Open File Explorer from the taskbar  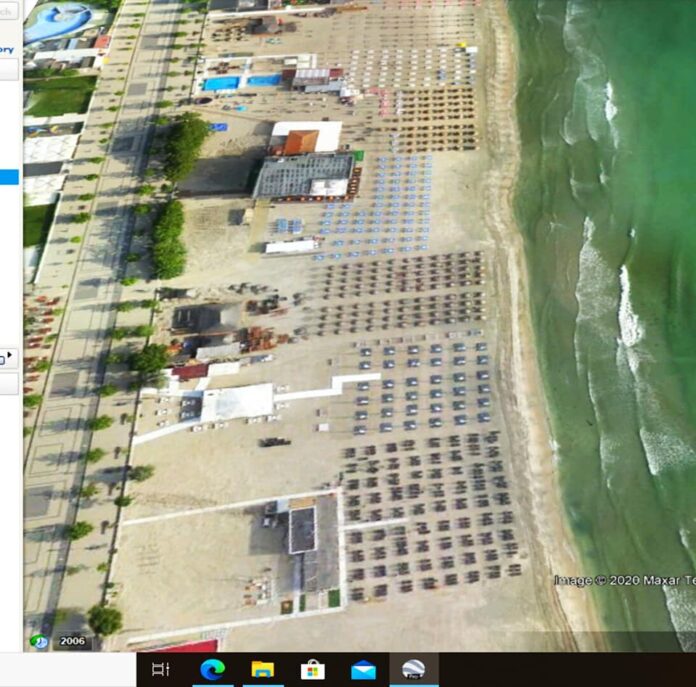(263, 670)
